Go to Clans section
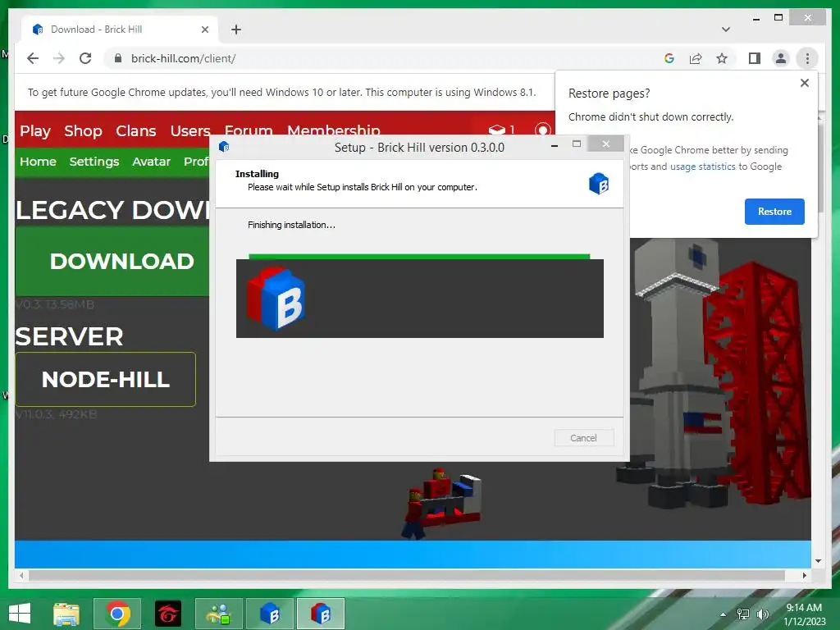 [x=136, y=130]
